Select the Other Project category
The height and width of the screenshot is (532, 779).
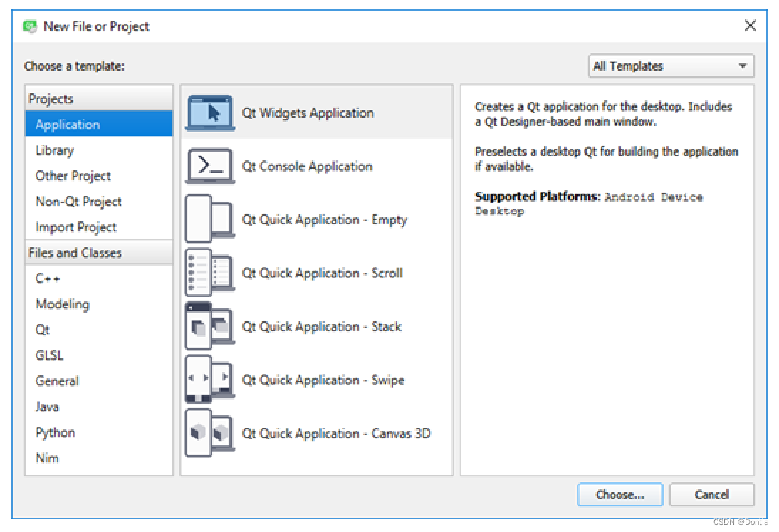pos(99,176)
